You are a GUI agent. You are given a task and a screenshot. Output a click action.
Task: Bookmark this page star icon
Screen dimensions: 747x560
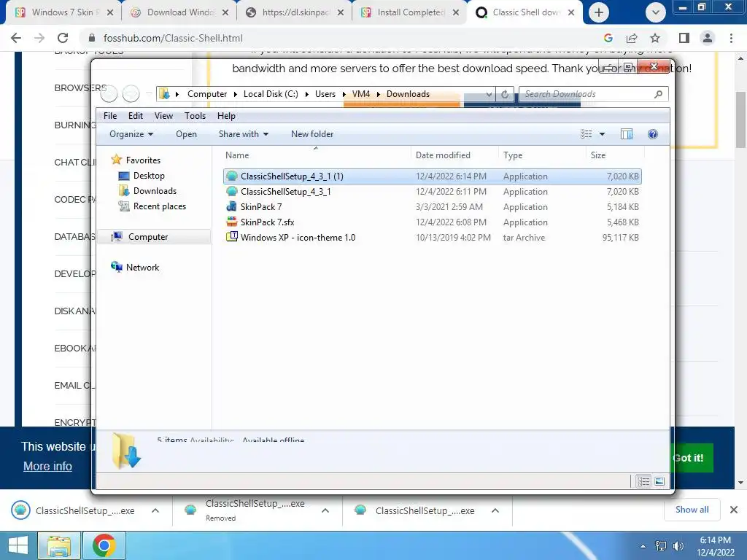coord(656,38)
